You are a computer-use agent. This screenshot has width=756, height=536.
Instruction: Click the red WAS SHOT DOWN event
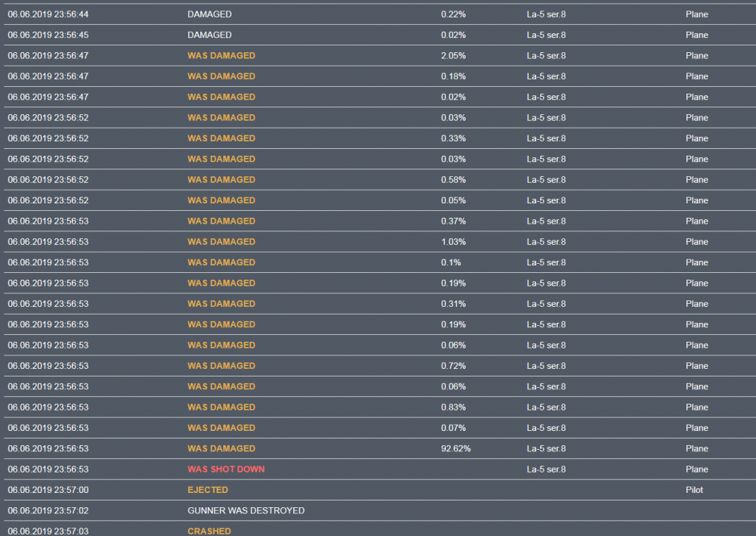point(226,469)
